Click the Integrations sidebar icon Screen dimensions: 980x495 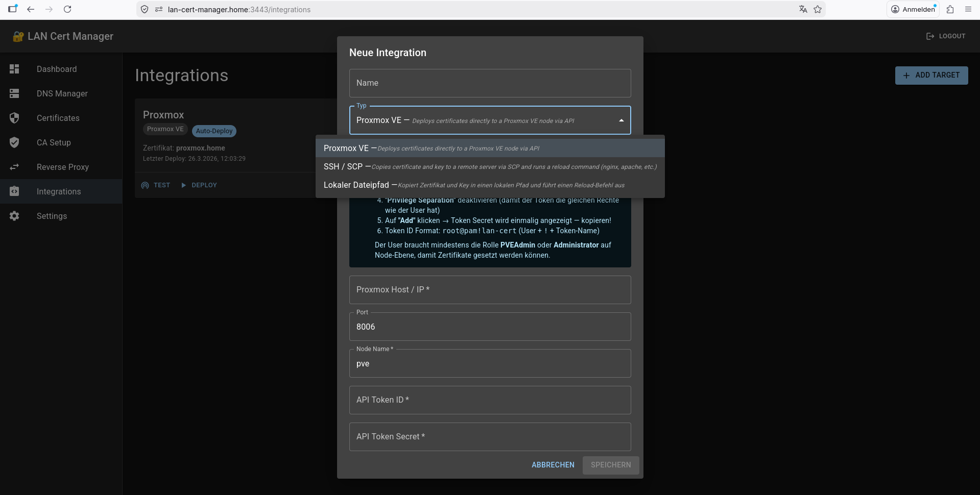click(14, 191)
